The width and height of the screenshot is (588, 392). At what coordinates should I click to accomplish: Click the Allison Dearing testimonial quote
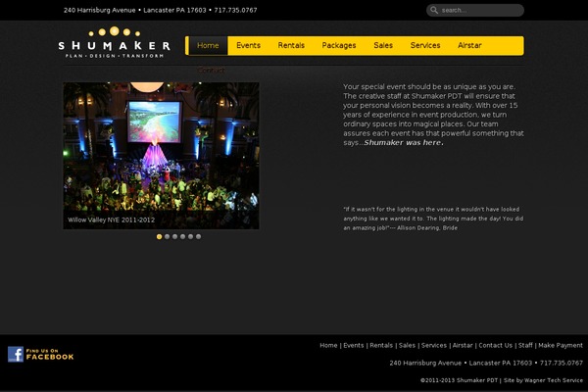pyautogui.click(x=433, y=219)
